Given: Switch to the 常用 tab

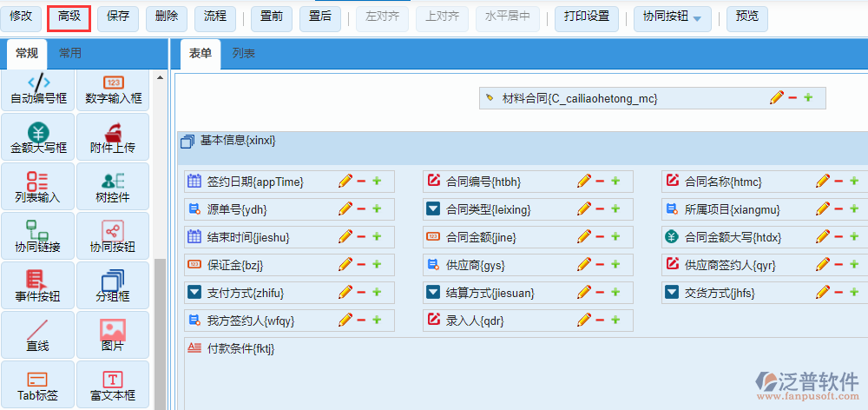Looking at the screenshot, I should [70, 53].
